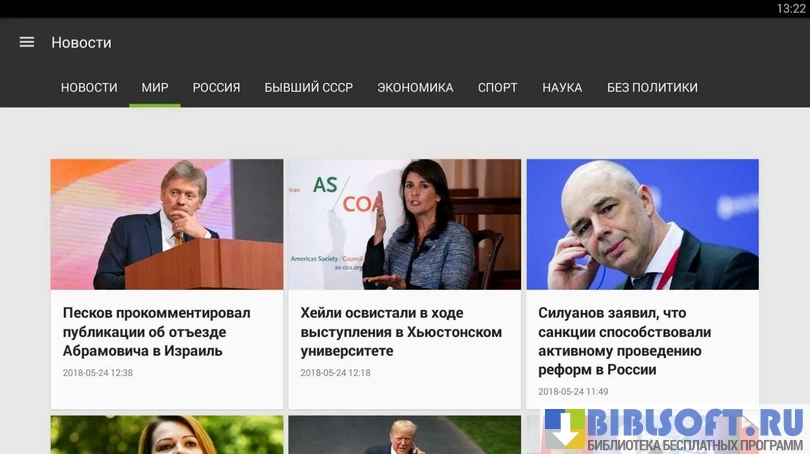Open the БЕЗ ПОЛИТИКИ tab
Screen dimensions: 810x454
coord(652,87)
